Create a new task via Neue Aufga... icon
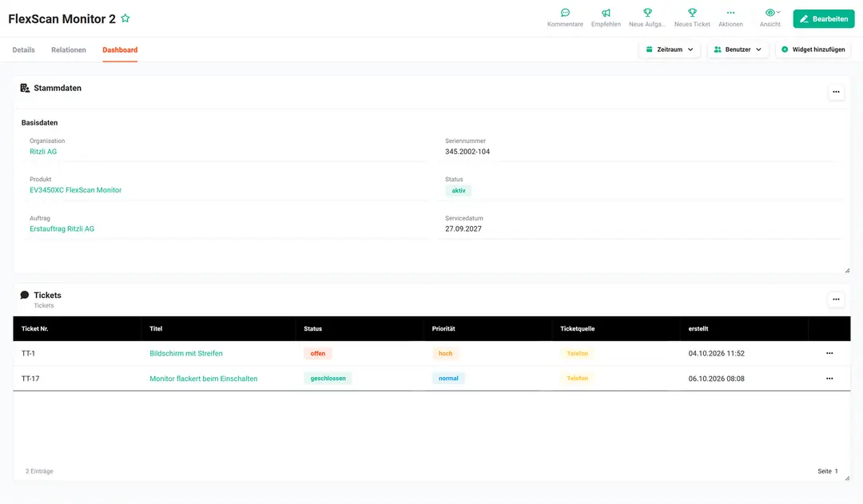Image resolution: width=863 pixels, height=504 pixels. pos(647,13)
